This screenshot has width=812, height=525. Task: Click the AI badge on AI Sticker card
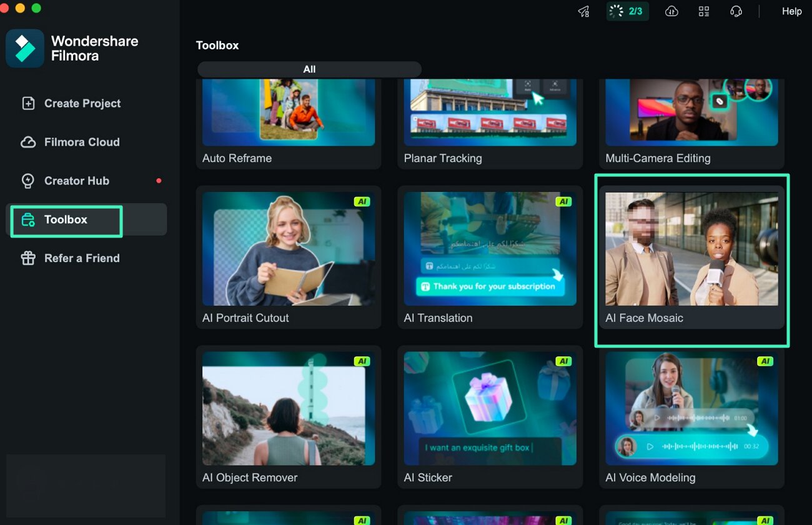pos(564,361)
